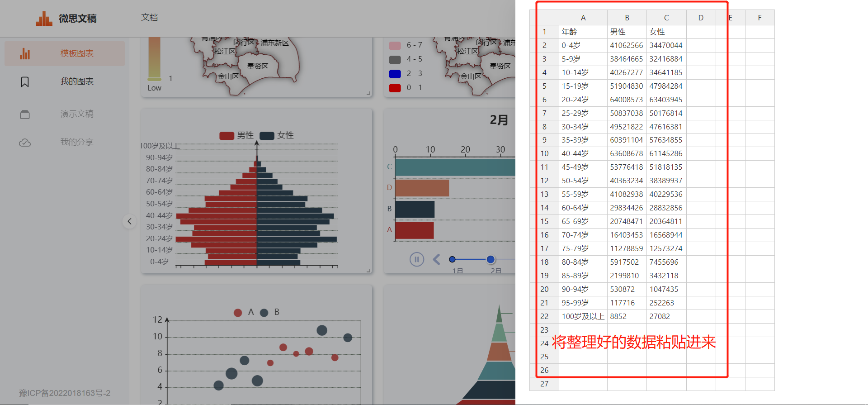The width and height of the screenshot is (868, 405).
Task: Click the 2月 timeline slider handle
Action: point(491,259)
